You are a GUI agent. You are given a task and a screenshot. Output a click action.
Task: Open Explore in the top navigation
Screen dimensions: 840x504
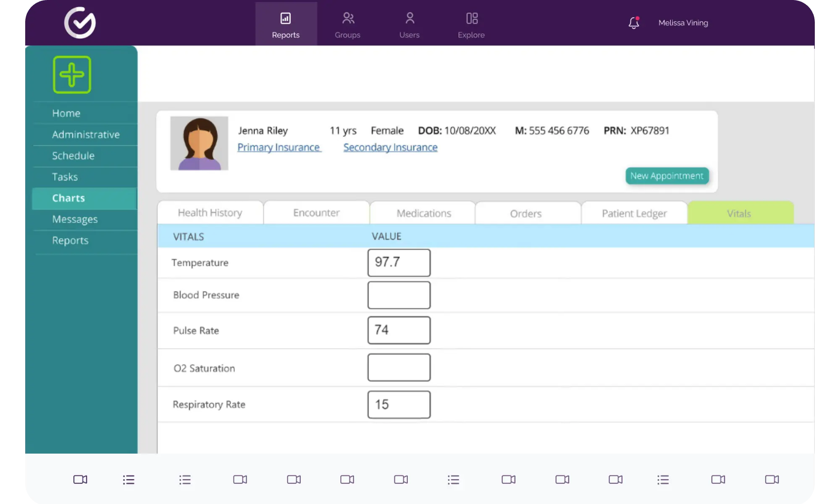point(471,24)
